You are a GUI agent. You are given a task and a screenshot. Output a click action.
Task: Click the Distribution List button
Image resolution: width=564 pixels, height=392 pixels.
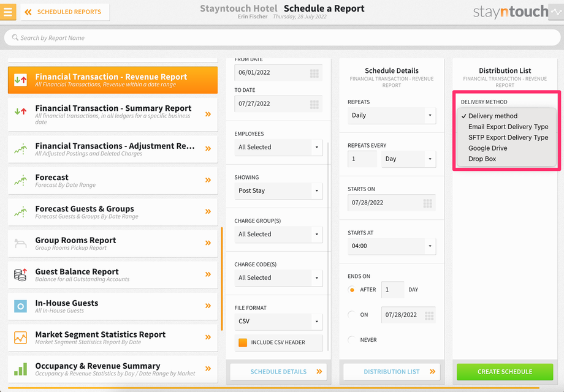[392, 372]
